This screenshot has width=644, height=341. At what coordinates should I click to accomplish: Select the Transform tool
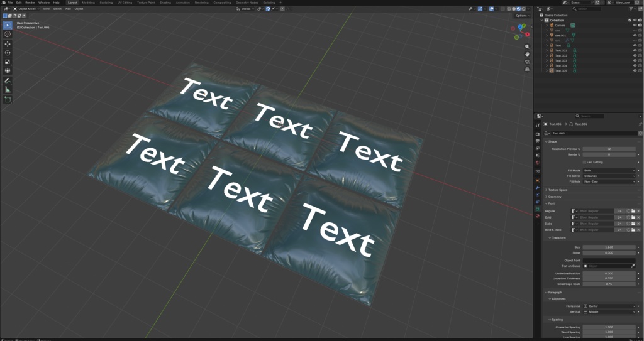click(x=8, y=71)
